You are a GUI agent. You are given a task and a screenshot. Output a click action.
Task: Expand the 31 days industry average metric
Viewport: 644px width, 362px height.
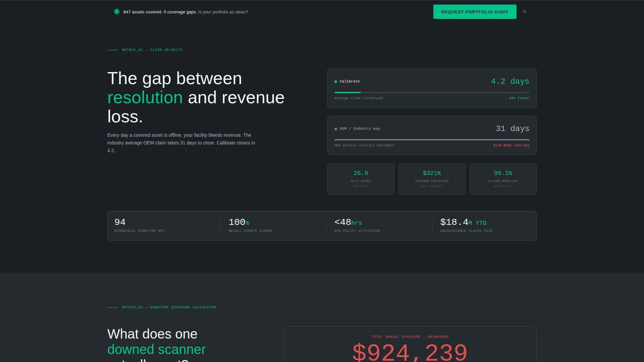(512, 128)
